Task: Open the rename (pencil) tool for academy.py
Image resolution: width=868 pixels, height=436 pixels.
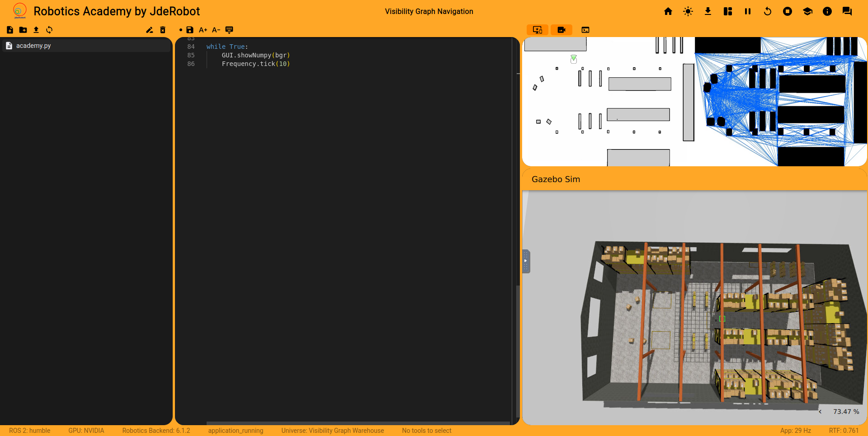Action: tap(150, 30)
